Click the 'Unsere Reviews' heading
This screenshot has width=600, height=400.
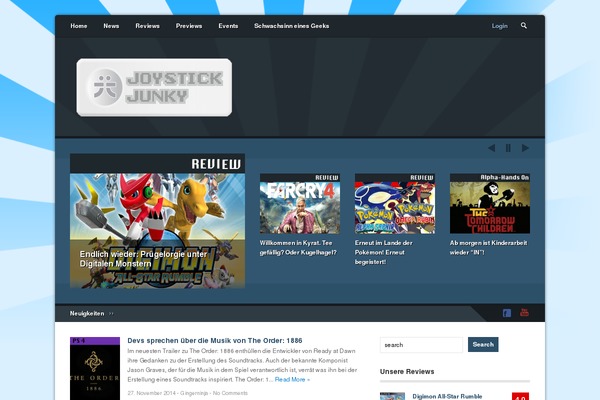click(407, 371)
